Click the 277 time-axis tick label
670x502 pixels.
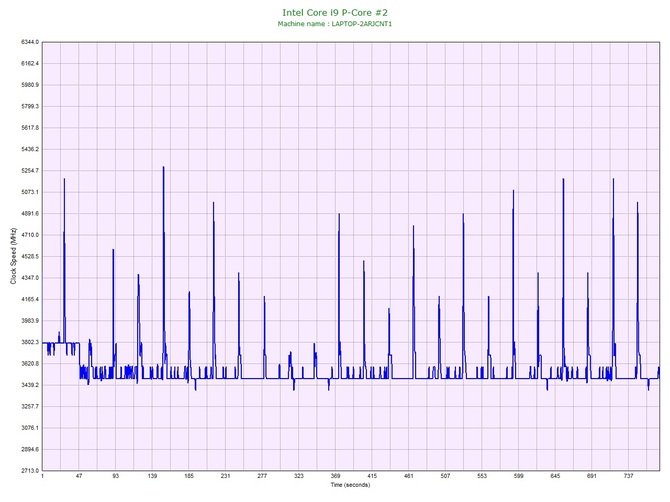262,476
